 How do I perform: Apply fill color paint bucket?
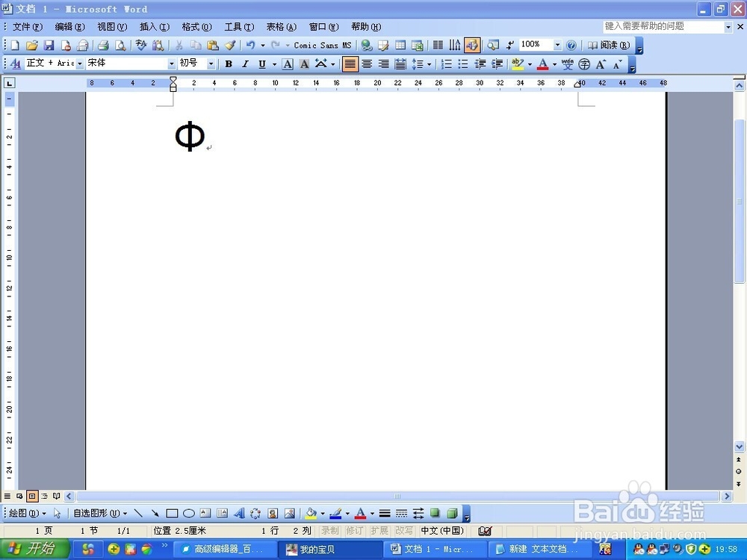(x=311, y=513)
